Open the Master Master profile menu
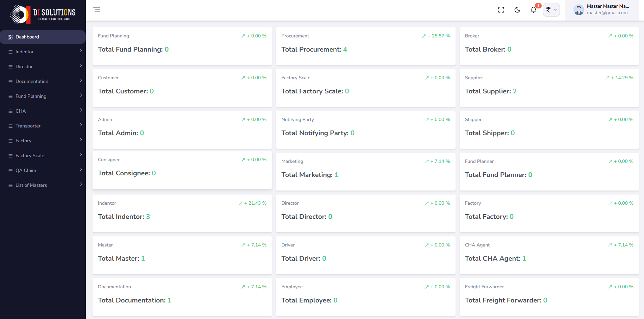This screenshot has width=644, height=319. click(x=608, y=9)
